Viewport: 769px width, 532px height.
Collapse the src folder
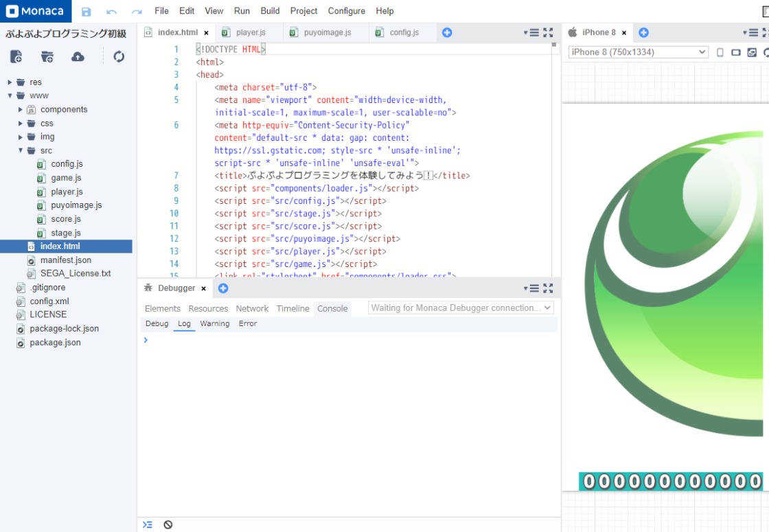pos(20,150)
